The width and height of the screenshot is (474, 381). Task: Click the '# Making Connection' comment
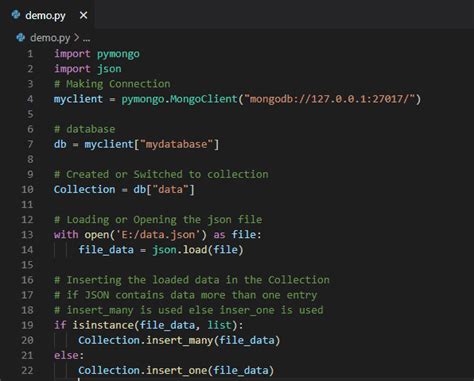coord(112,84)
